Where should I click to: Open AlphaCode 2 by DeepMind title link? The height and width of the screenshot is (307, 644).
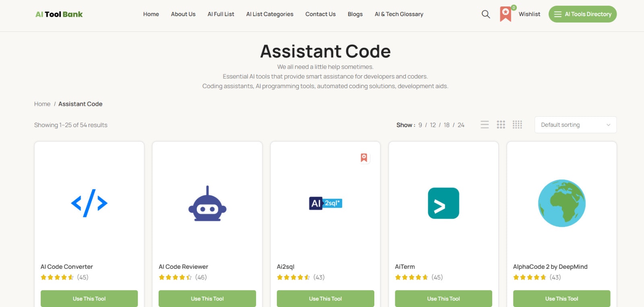click(x=550, y=267)
